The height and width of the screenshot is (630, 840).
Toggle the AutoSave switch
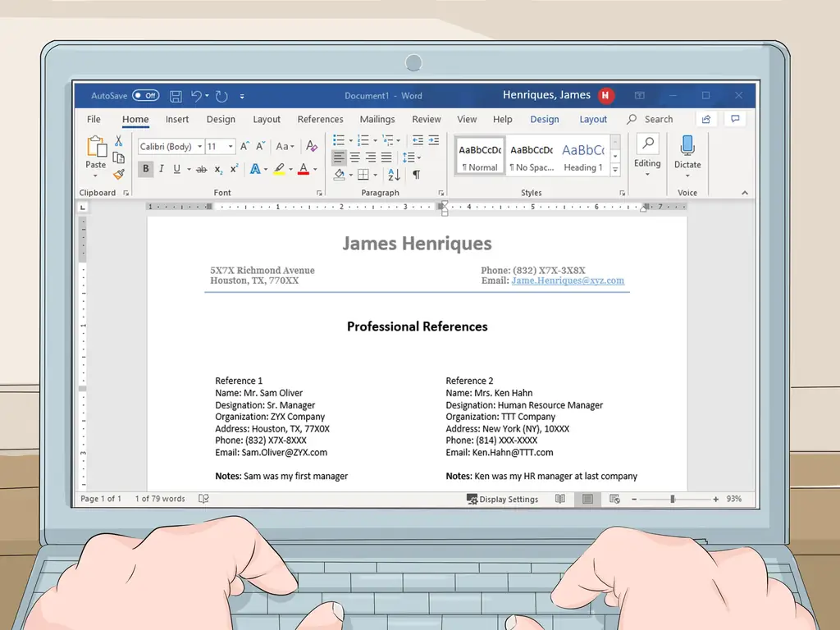(x=145, y=96)
